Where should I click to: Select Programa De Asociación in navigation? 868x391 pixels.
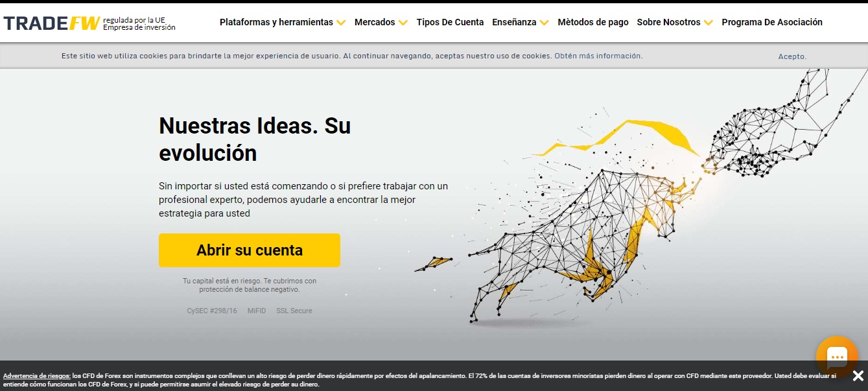click(x=771, y=22)
